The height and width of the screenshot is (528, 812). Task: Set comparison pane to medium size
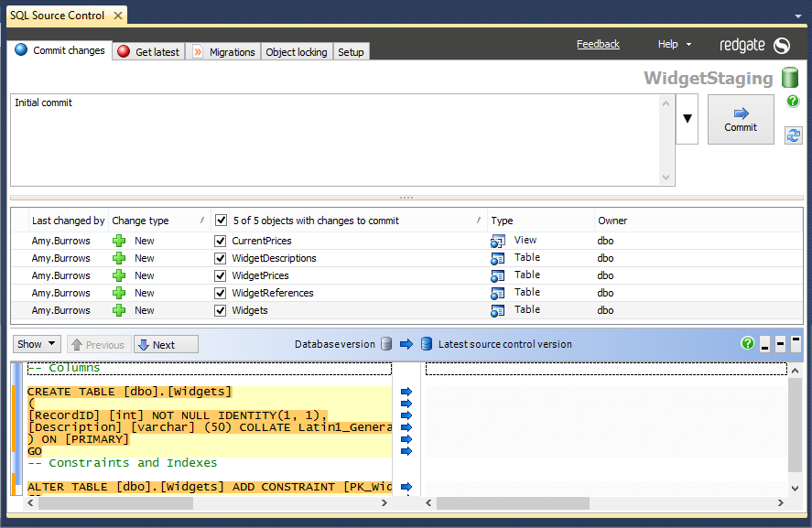point(780,344)
